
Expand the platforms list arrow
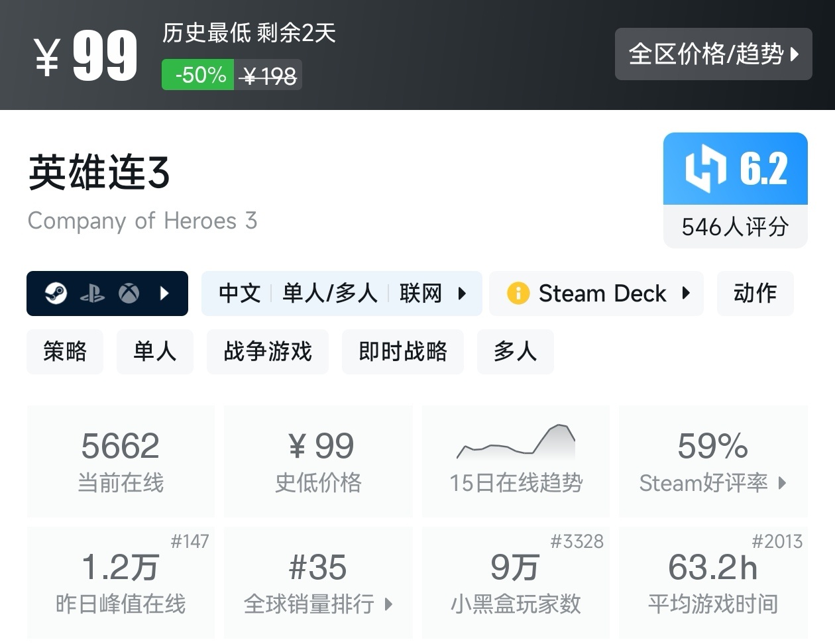point(165,293)
